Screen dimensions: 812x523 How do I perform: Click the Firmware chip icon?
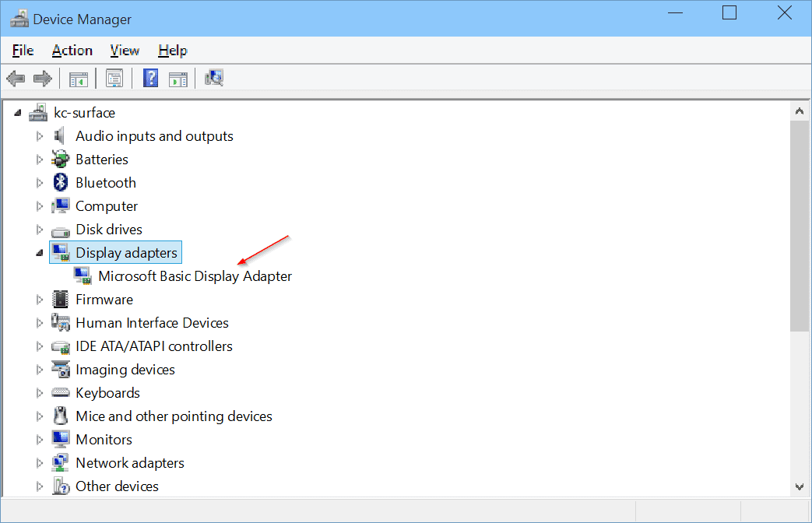pyautogui.click(x=60, y=300)
